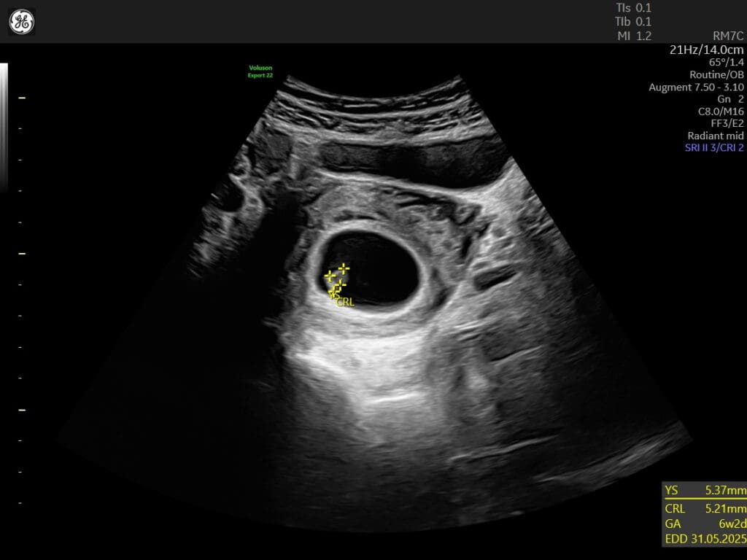This screenshot has width=747, height=560.
Task: Click the center of the dark gestational sac
Action: pos(373,268)
